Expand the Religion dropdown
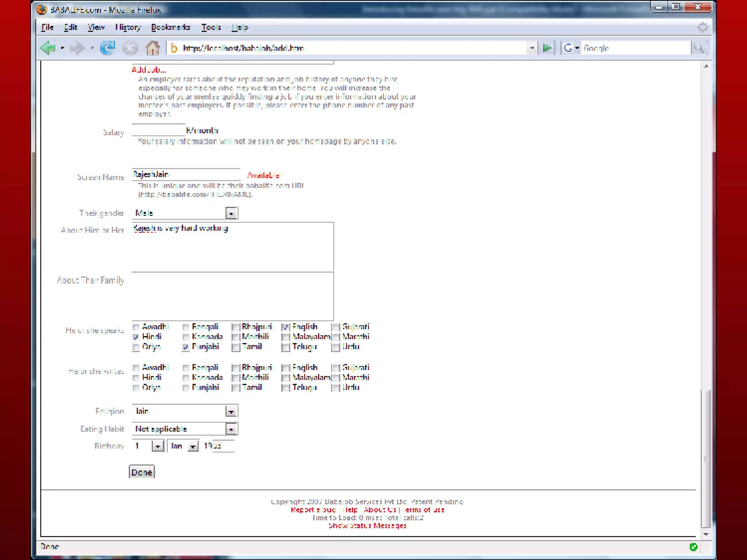This screenshot has height=560, width=747. (231, 412)
